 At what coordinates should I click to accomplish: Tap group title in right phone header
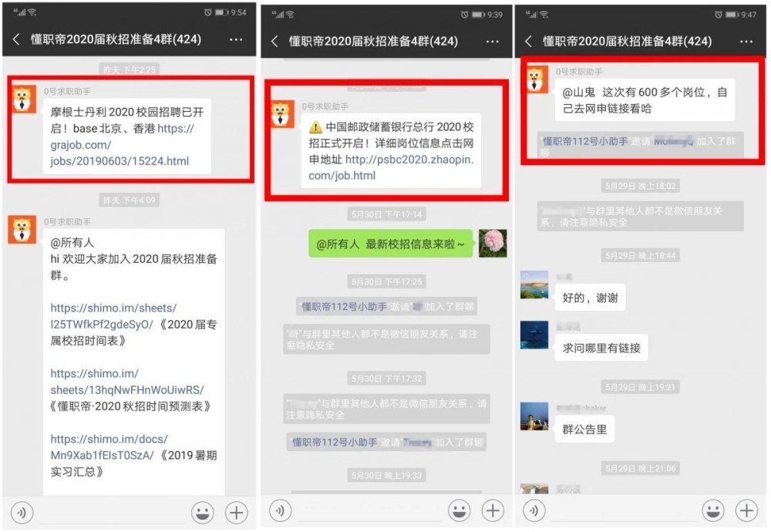[x=627, y=42]
